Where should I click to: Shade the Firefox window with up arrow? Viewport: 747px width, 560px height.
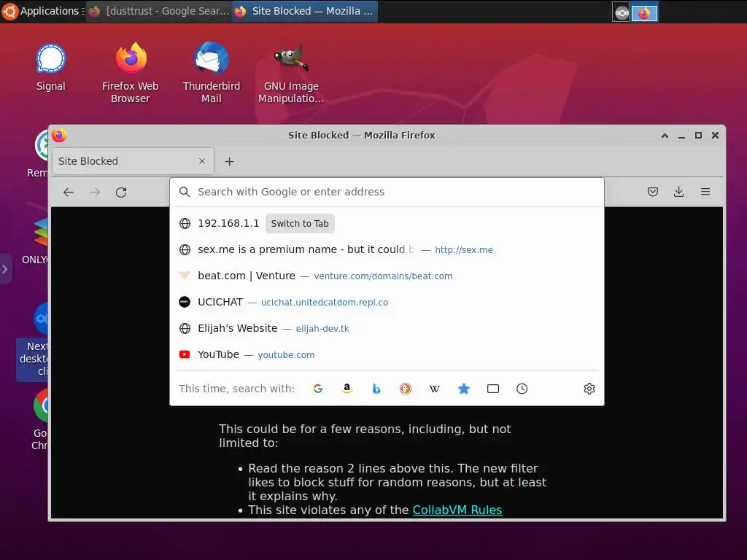click(665, 135)
